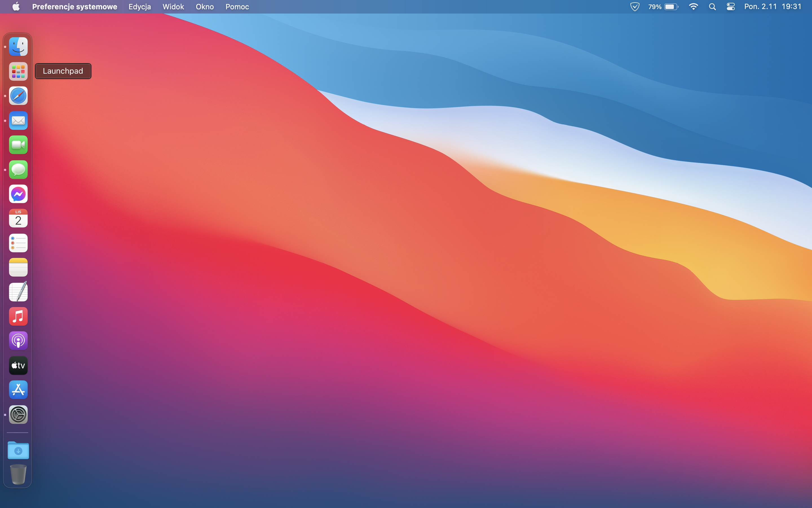Click the shield security status icon
The image size is (812, 508).
[635, 7]
